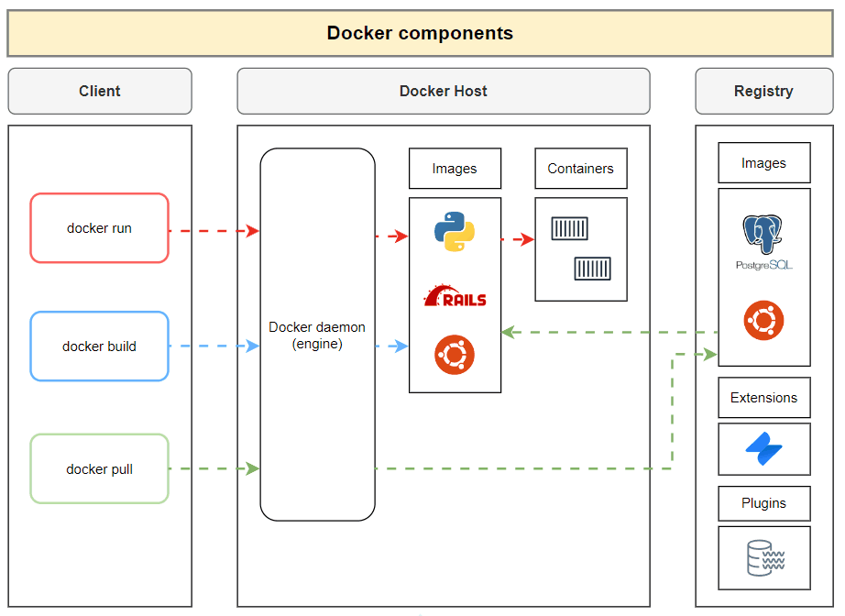Click the Python logo in Docker Host images
The height and width of the screenshot is (616, 845).
point(455,232)
